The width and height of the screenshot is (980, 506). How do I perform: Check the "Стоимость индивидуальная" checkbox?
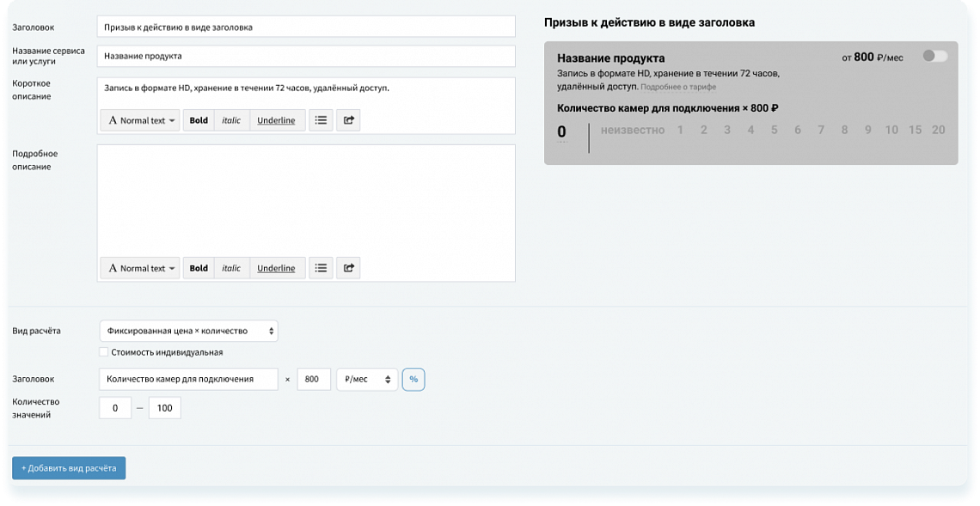click(x=104, y=351)
